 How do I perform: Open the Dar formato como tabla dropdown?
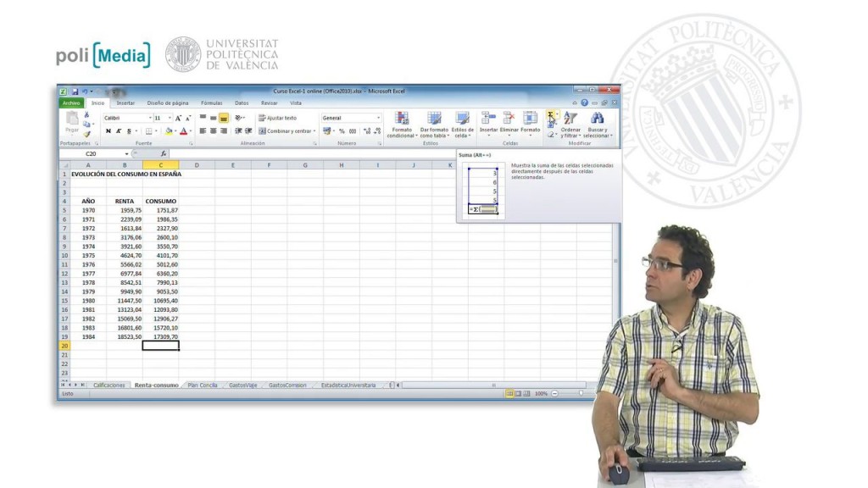click(435, 125)
